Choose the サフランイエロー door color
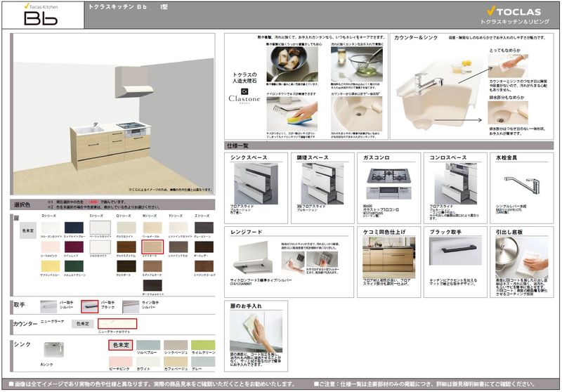This screenshot has height=392, width=562. point(51,266)
